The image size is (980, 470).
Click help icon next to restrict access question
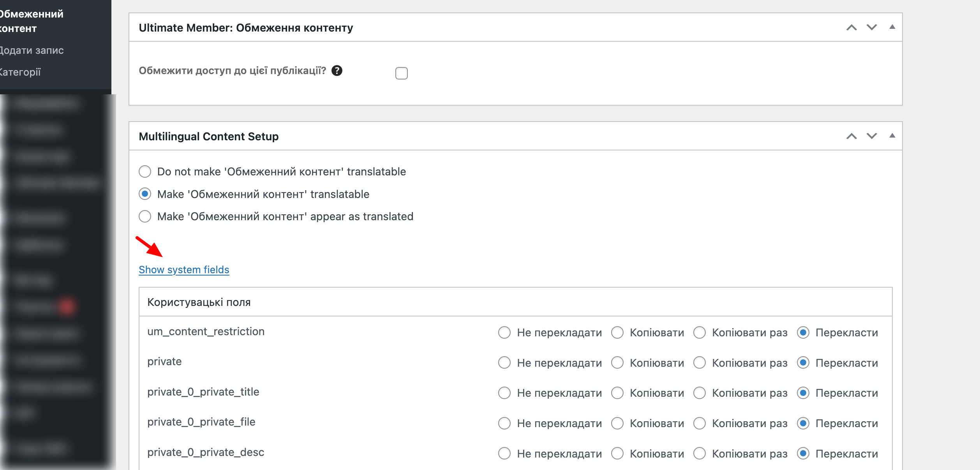(x=337, y=71)
